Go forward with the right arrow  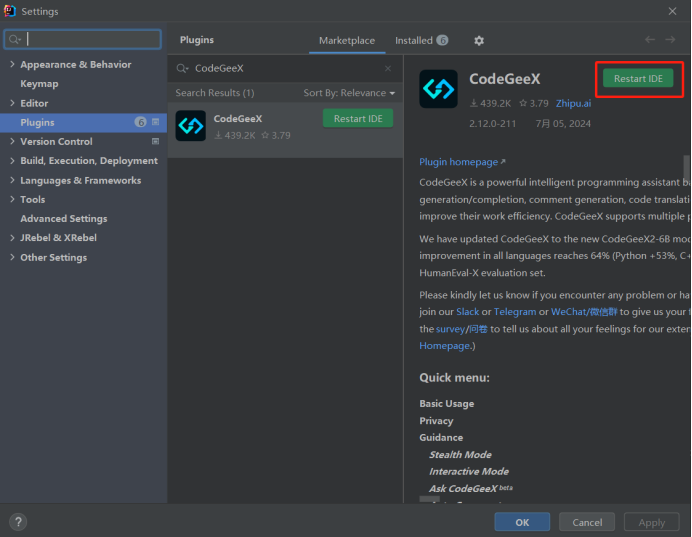pyautogui.click(x=670, y=40)
